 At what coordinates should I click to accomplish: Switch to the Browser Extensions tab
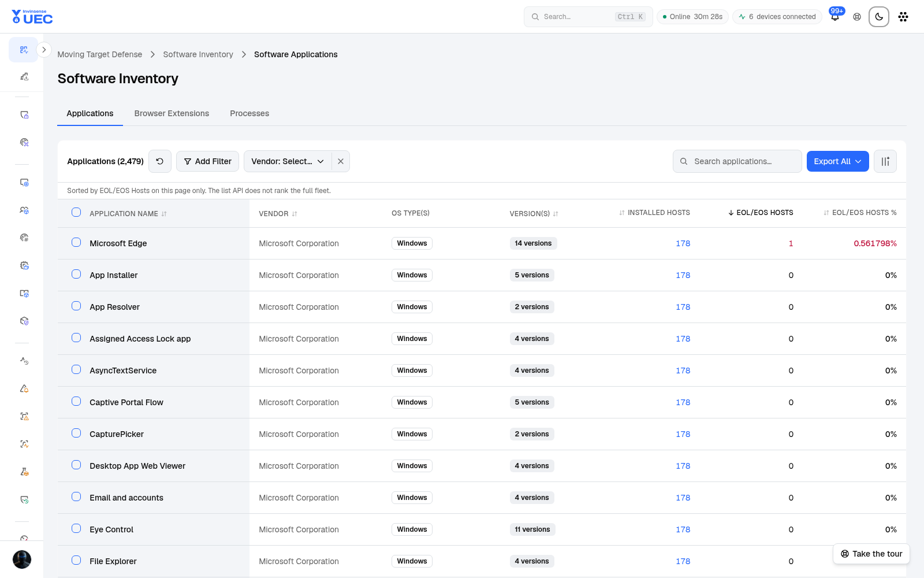(x=172, y=113)
